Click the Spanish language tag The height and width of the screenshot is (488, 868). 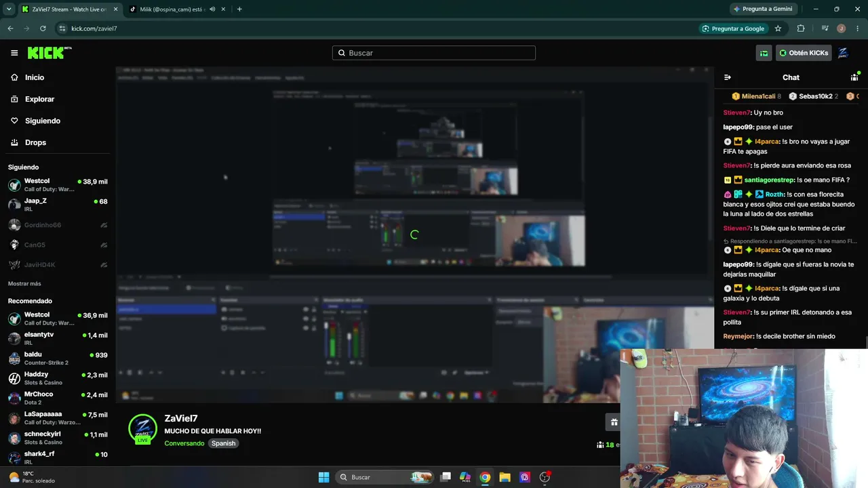[x=223, y=443]
